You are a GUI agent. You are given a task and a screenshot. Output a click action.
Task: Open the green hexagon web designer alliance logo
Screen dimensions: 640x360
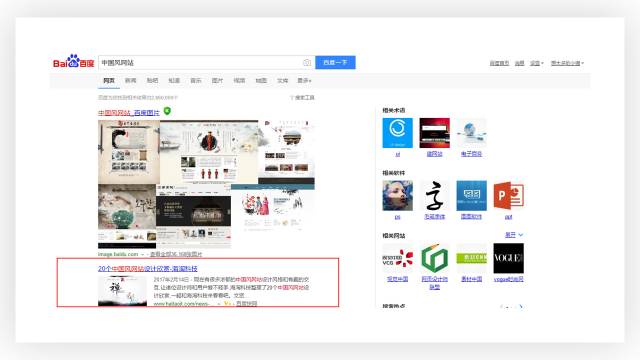434,258
